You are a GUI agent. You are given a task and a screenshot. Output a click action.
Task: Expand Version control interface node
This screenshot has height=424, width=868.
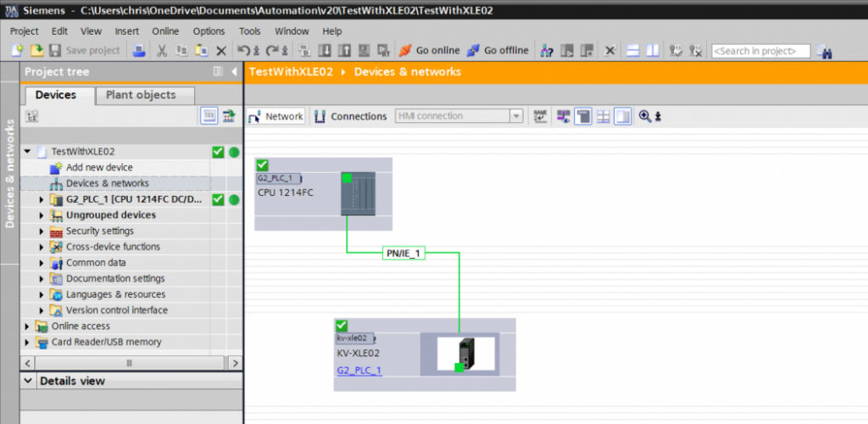pyautogui.click(x=41, y=310)
